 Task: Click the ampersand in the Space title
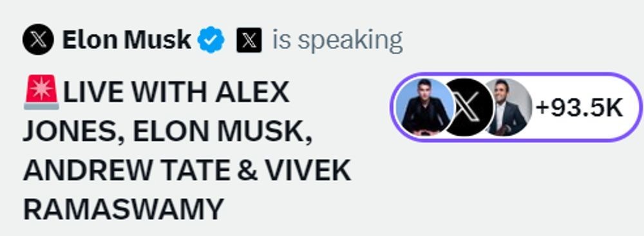coord(247,171)
